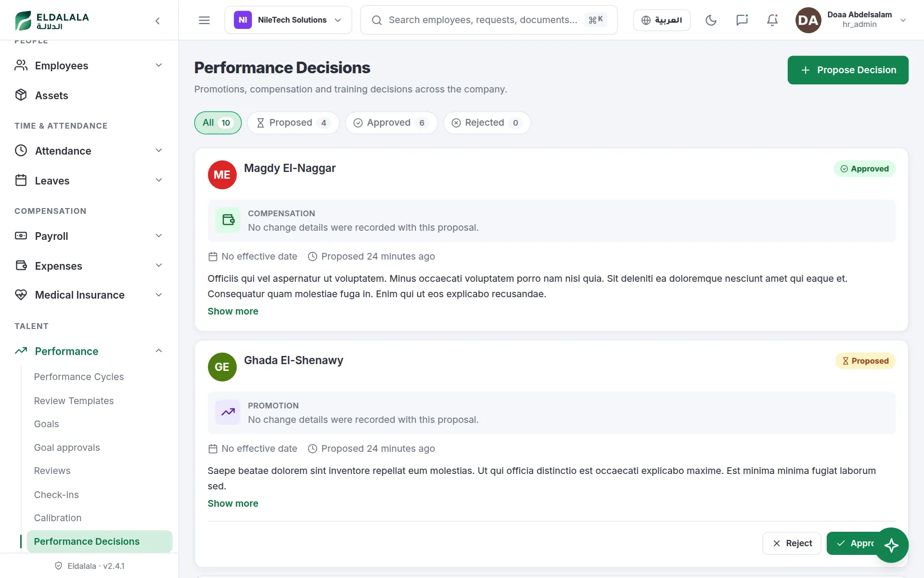Click the Propose Decision button
924x578 pixels.
coord(848,70)
